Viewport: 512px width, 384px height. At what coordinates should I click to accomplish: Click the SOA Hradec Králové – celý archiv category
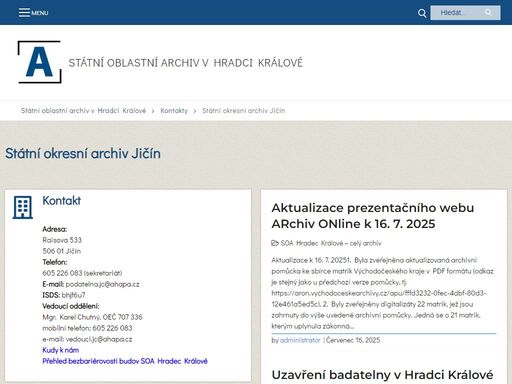pos(331,243)
